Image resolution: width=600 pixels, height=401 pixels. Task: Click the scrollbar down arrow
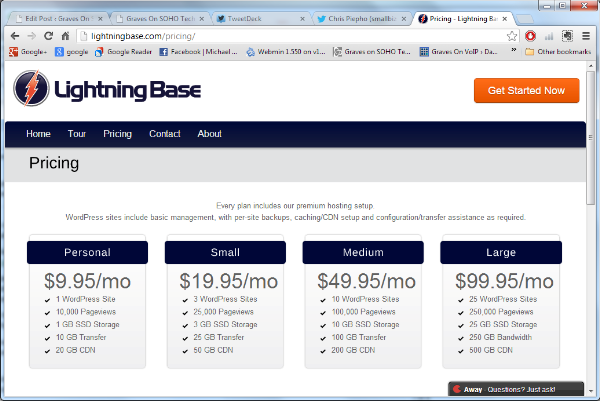tap(590, 391)
